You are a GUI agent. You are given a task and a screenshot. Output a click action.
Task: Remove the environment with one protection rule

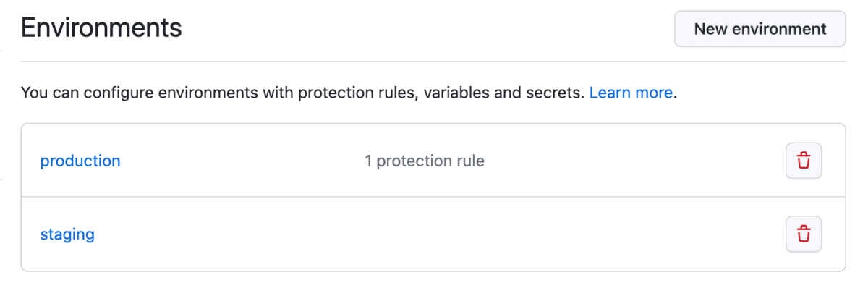[x=804, y=161]
